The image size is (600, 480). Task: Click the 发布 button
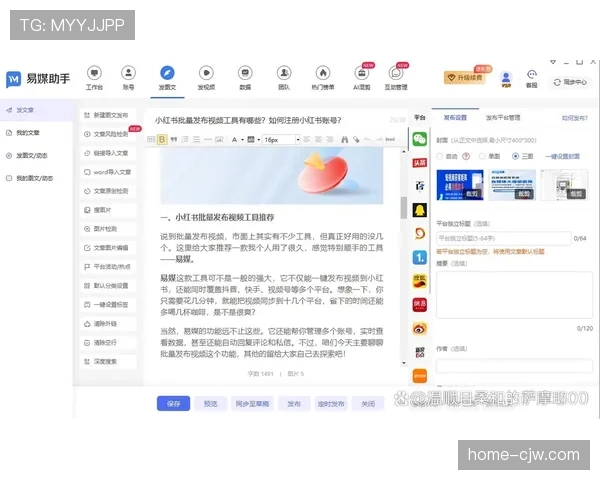pos(294,403)
